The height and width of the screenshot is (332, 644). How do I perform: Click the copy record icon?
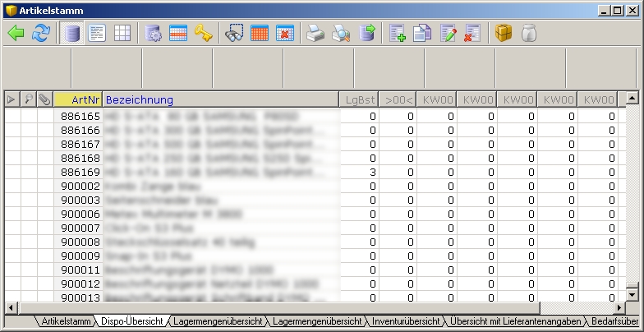pos(422,33)
